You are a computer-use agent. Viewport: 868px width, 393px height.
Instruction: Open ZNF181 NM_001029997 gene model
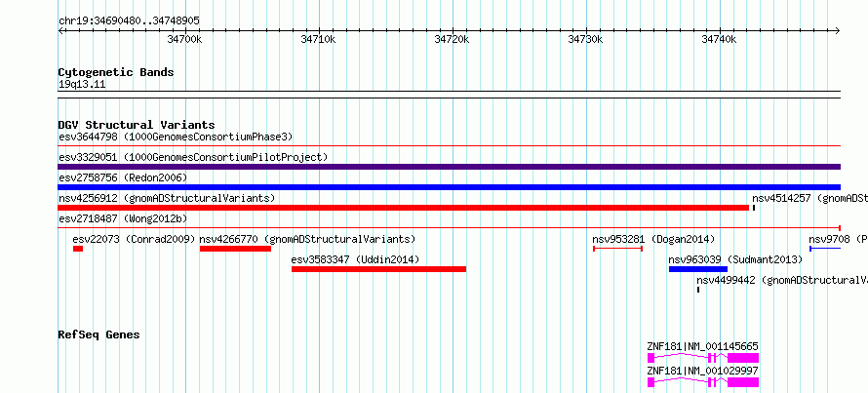(703, 382)
